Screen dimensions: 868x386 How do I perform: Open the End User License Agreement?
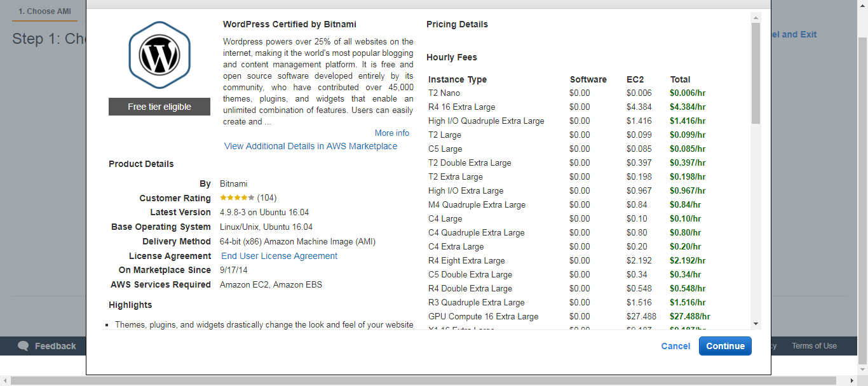pos(278,256)
